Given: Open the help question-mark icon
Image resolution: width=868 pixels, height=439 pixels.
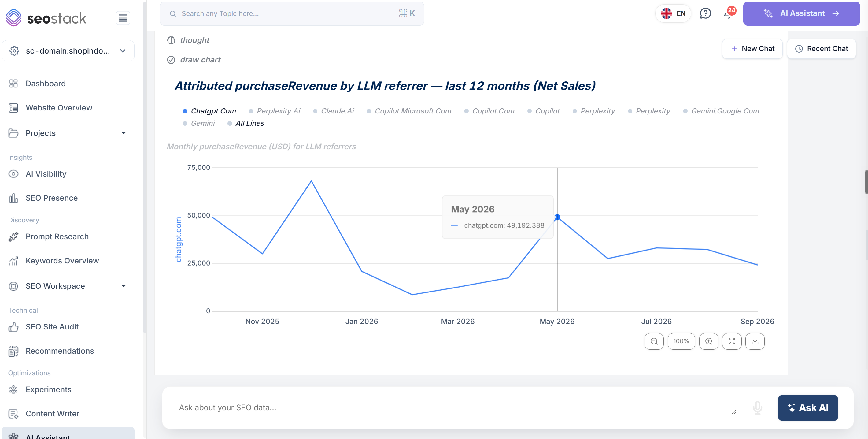Looking at the screenshot, I should [x=705, y=13].
